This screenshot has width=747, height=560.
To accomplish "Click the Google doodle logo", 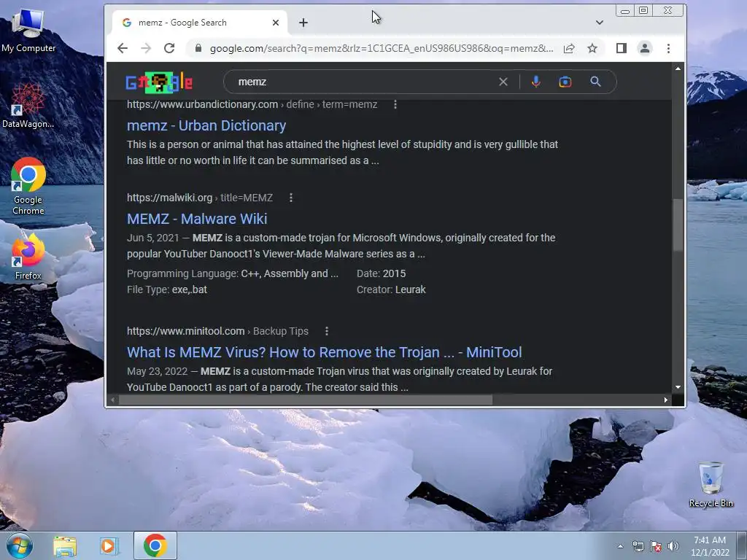I will click(x=159, y=82).
